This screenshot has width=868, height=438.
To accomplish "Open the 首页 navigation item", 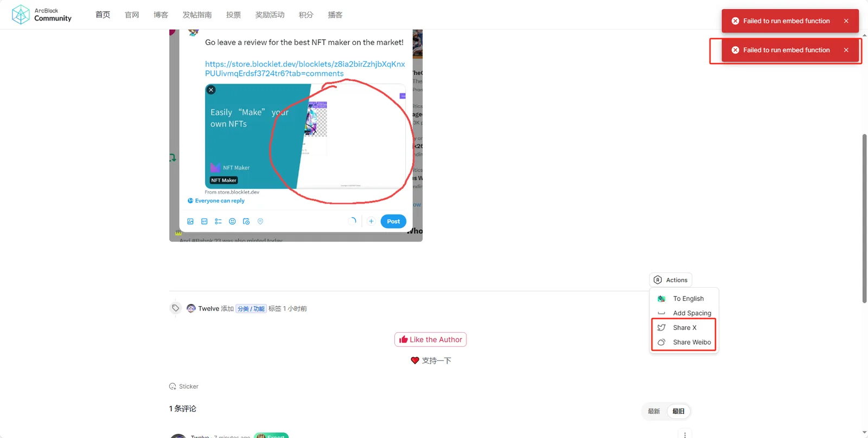I will point(103,15).
